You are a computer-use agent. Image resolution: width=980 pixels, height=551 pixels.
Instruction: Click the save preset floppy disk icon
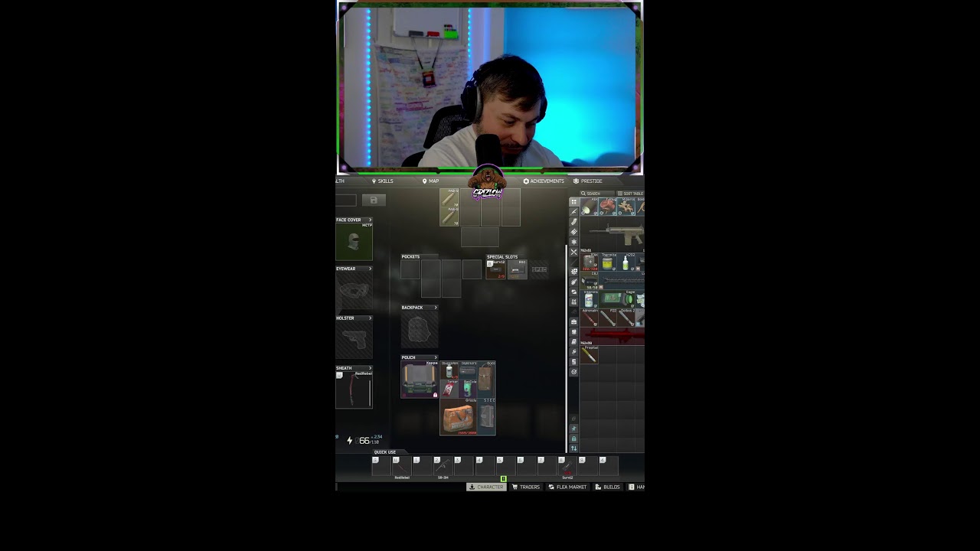[374, 200]
